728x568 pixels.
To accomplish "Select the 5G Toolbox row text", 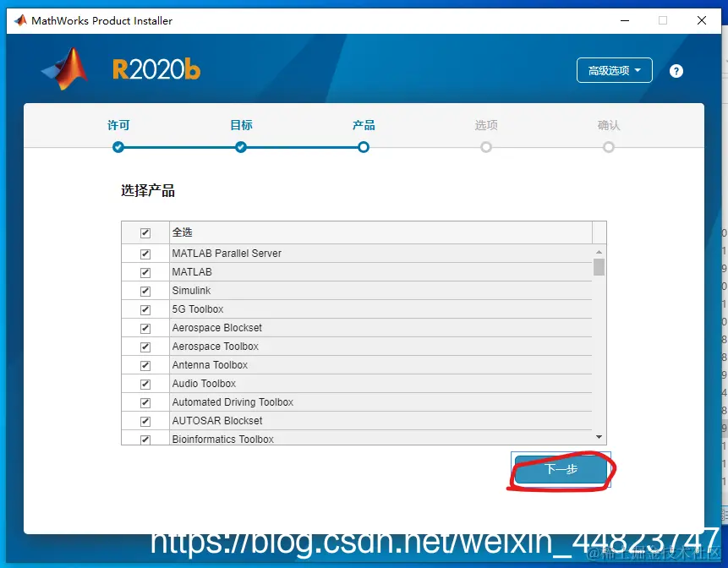I will [198, 309].
